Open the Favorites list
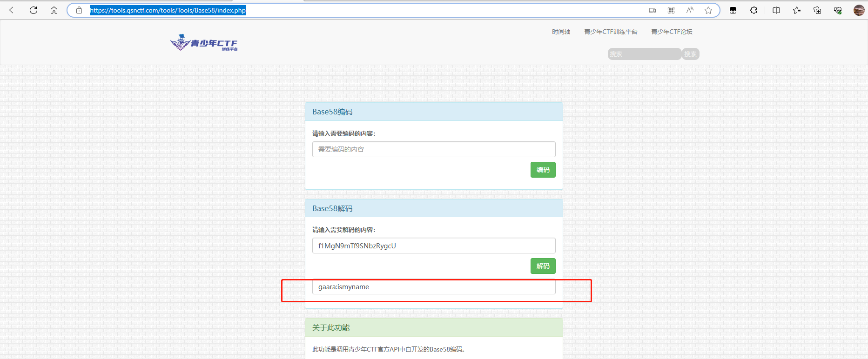This screenshot has height=359, width=868. 797,10
